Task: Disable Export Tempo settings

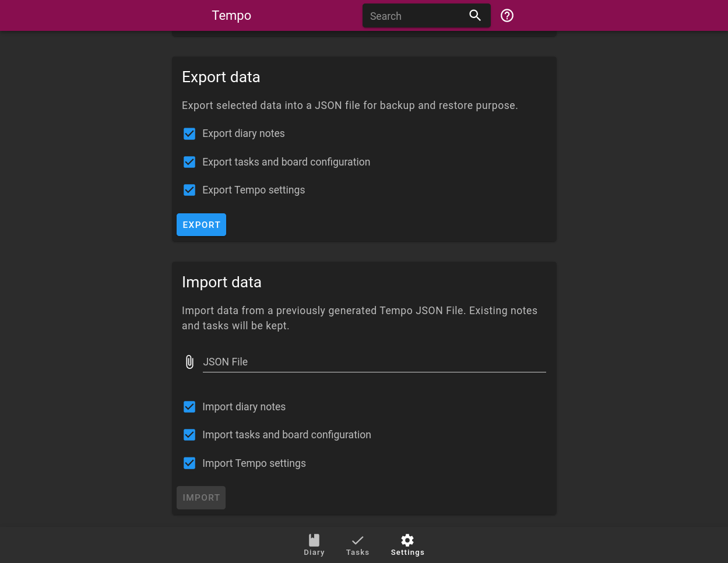Action: tap(189, 190)
